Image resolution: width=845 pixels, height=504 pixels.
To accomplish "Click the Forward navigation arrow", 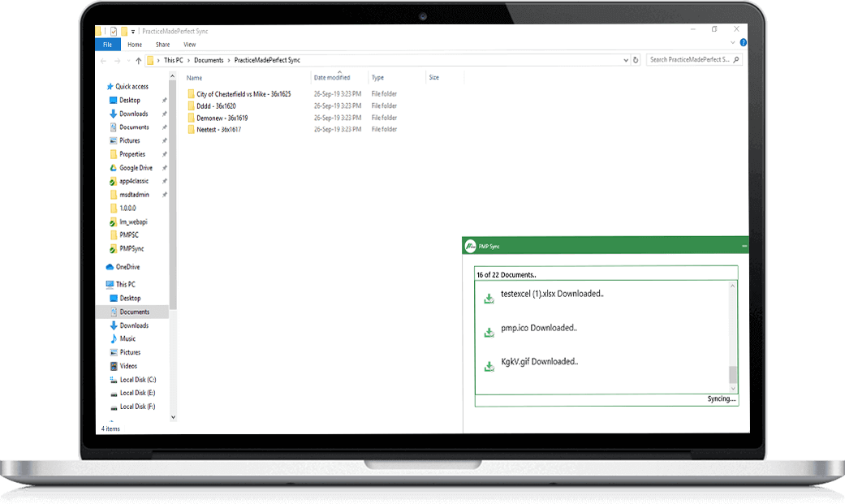I will (x=117, y=60).
